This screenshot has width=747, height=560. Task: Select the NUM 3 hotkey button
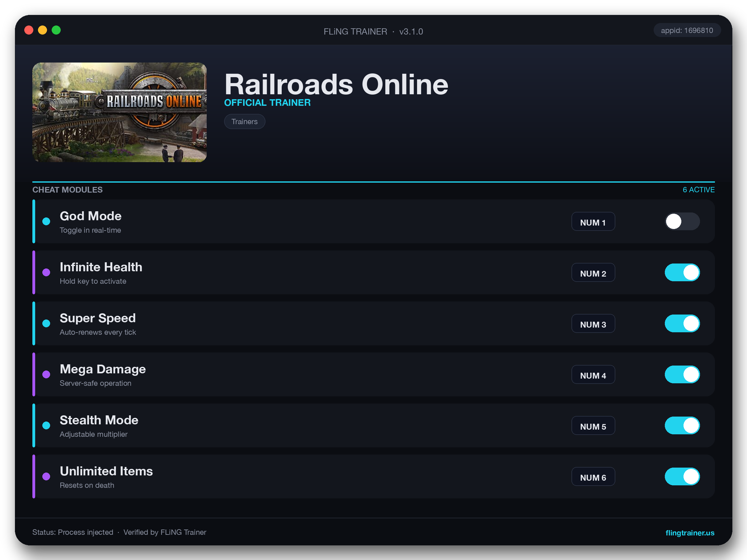pyautogui.click(x=593, y=323)
